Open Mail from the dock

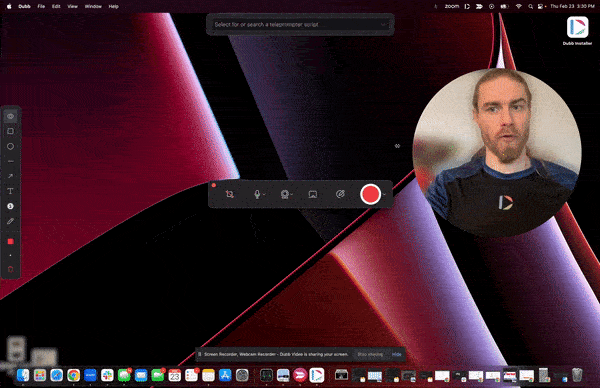click(x=141, y=375)
